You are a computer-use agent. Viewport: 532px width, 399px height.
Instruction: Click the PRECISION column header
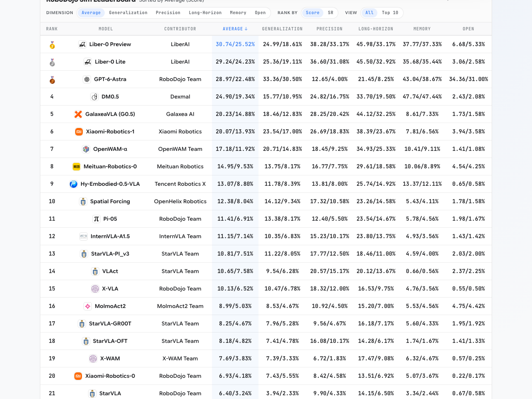pyautogui.click(x=330, y=29)
